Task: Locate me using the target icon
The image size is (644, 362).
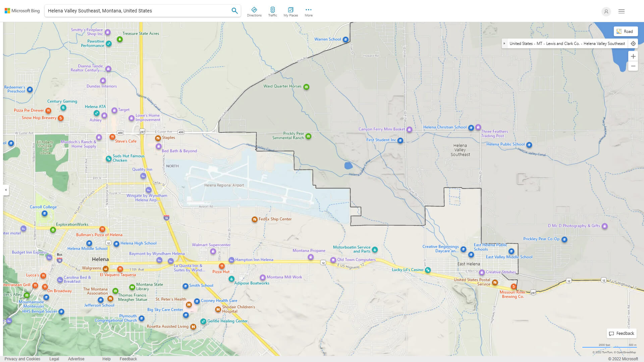Action: click(x=633, y=44)
